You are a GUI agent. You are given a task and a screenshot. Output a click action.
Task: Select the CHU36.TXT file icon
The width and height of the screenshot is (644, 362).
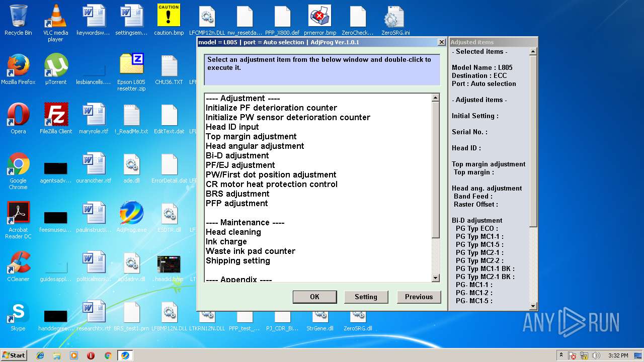coord(169,69)
